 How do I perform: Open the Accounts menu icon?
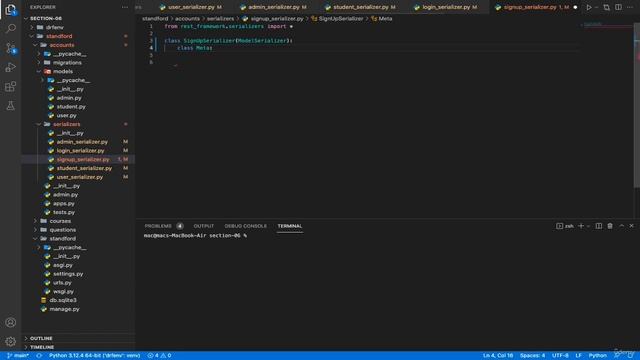coord(11,322)
